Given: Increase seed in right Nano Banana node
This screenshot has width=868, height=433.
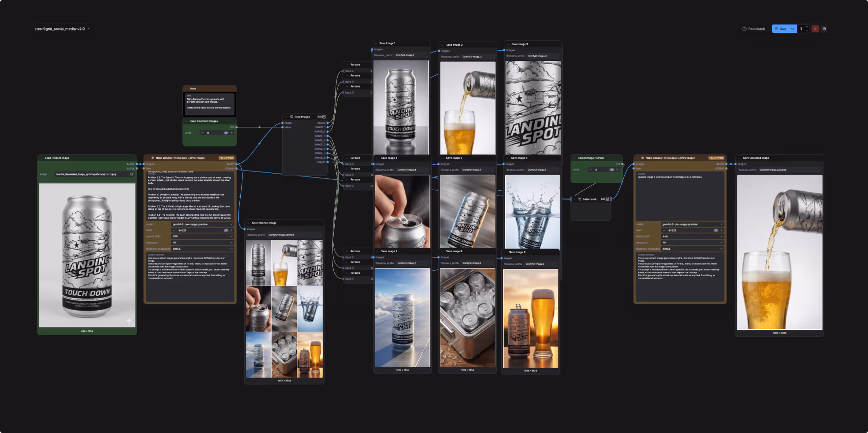Looking at the screenshot, I should pos(722,230).
